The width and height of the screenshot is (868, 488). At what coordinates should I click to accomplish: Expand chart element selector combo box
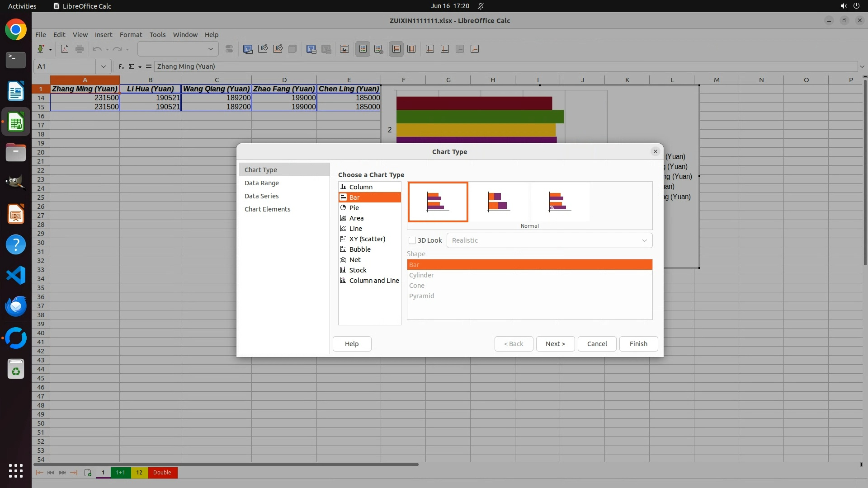pyautogui.click(x=210, y=49)
